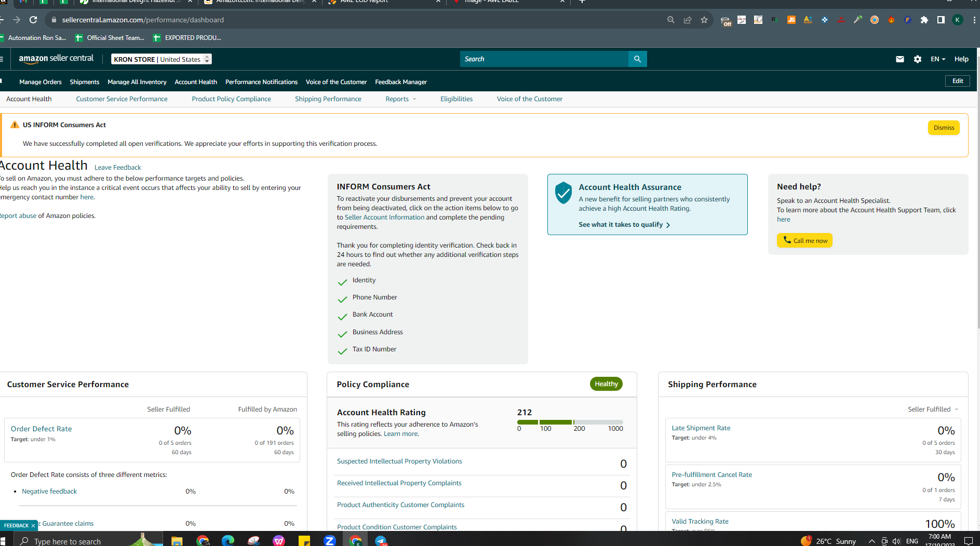The width and height of the screenshot is (980, 546).
Task: Open Performance Notifications menu item
Action: click(261, 82)
